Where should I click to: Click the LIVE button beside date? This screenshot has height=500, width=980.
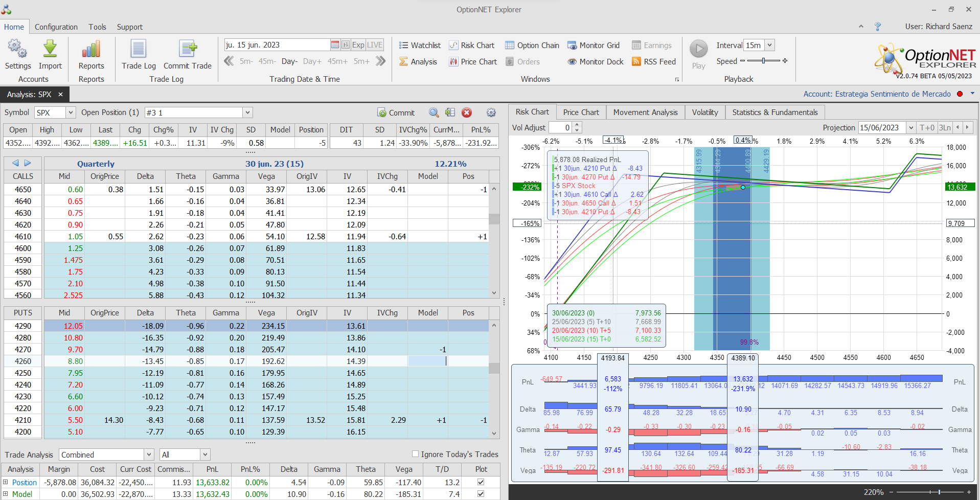375,45
